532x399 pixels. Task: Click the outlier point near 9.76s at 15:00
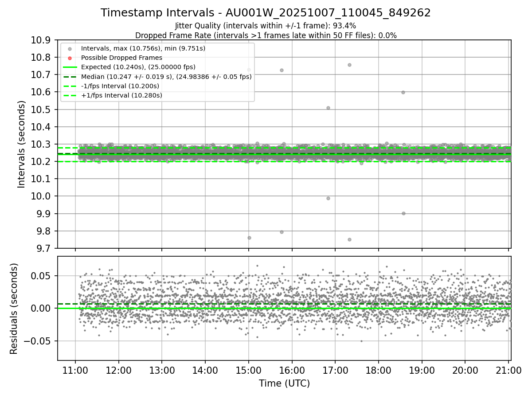tap(249, 238)
